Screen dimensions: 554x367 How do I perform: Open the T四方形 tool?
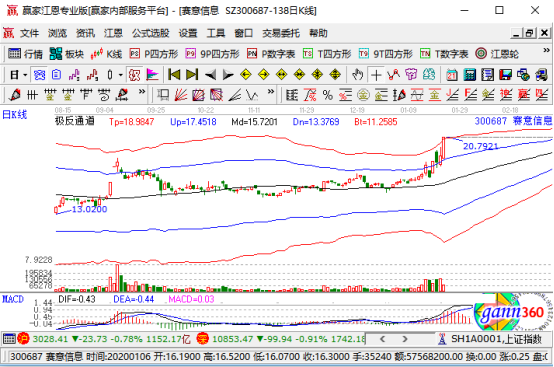(327, 54)
